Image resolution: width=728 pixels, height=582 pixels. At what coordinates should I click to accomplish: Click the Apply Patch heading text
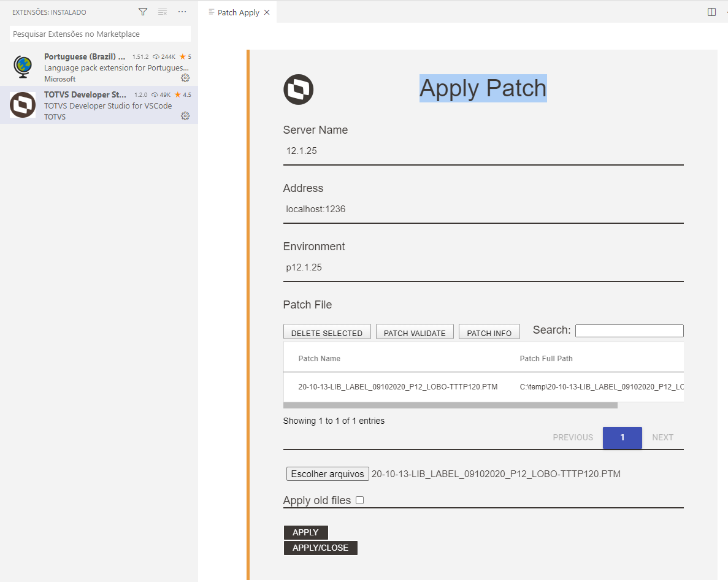(483, 88)
